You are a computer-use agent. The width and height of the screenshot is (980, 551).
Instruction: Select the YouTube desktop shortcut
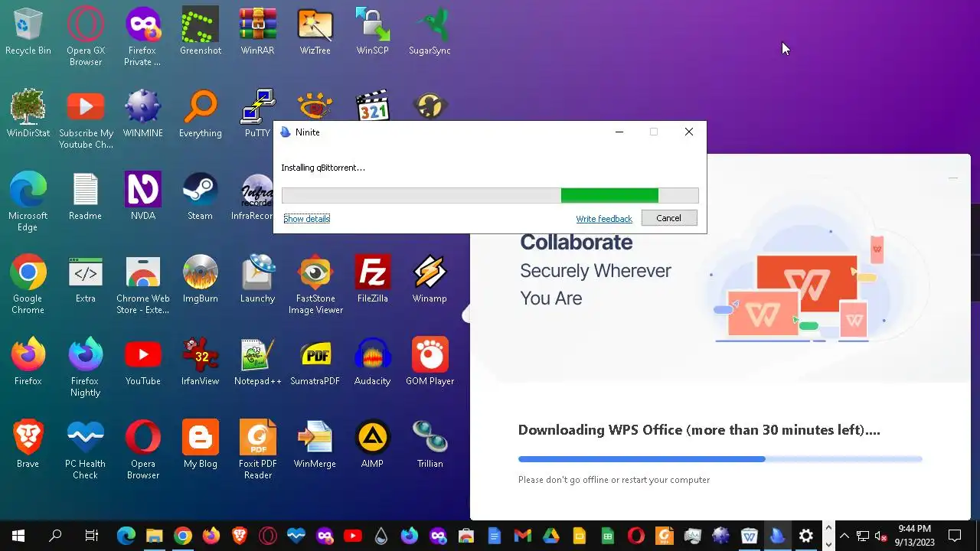click(143, 363)
